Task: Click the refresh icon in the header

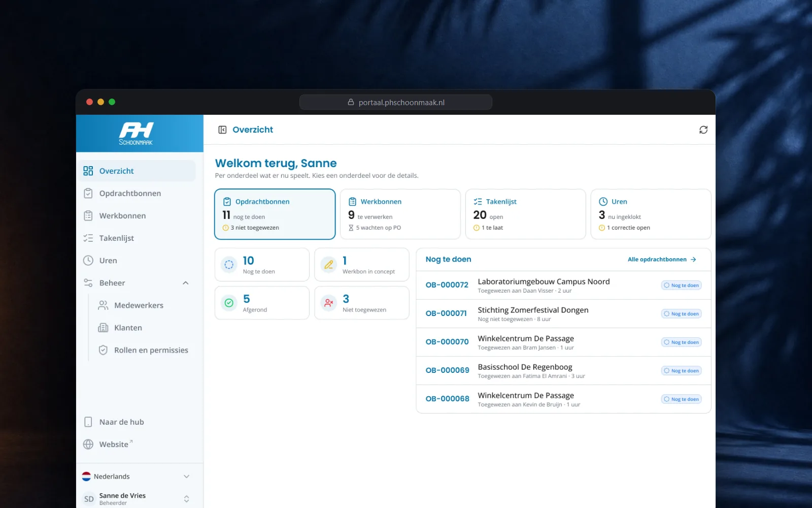Action: tap(703, 130)
